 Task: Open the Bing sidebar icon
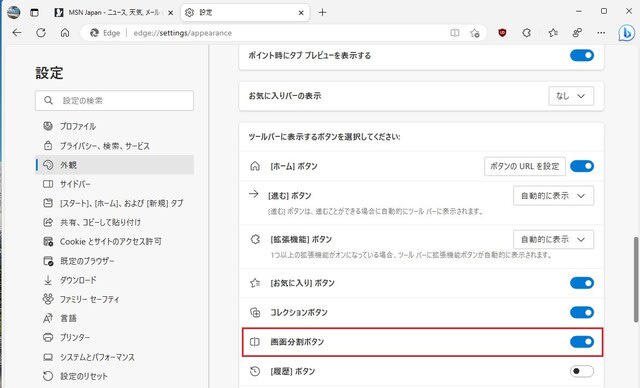coord(626,33)
